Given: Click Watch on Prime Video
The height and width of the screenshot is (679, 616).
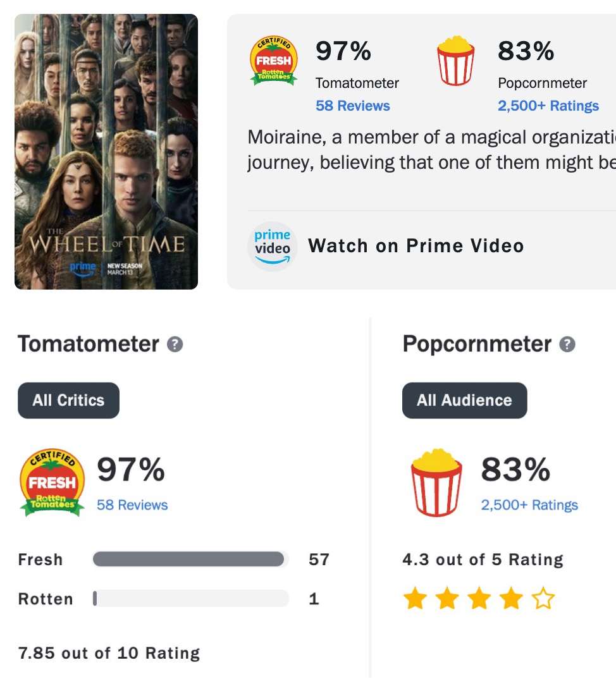Looking at the screenshot, I should point(416,246).
